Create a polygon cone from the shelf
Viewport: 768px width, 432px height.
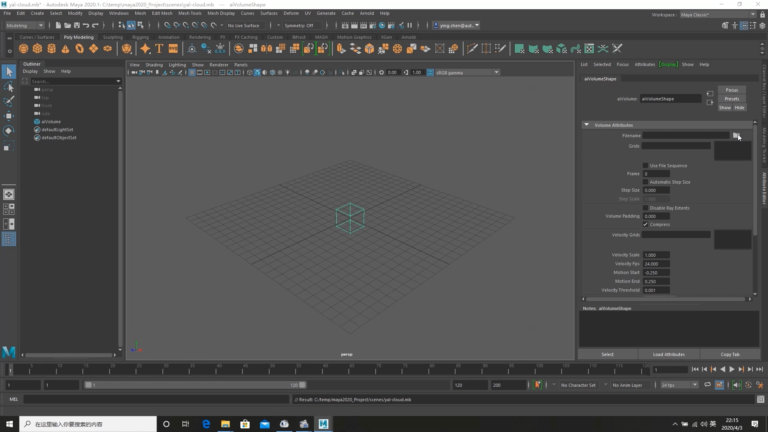pos(65,48)
